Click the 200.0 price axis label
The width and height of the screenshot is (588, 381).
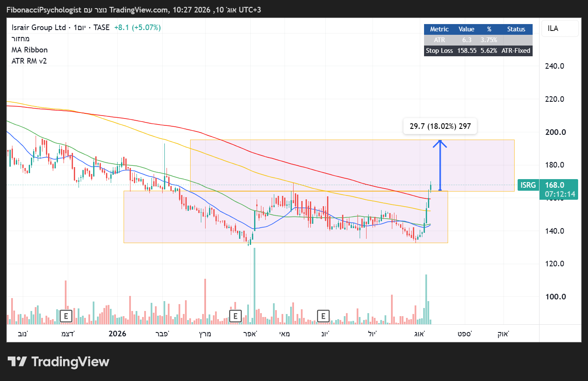[555, 132]
